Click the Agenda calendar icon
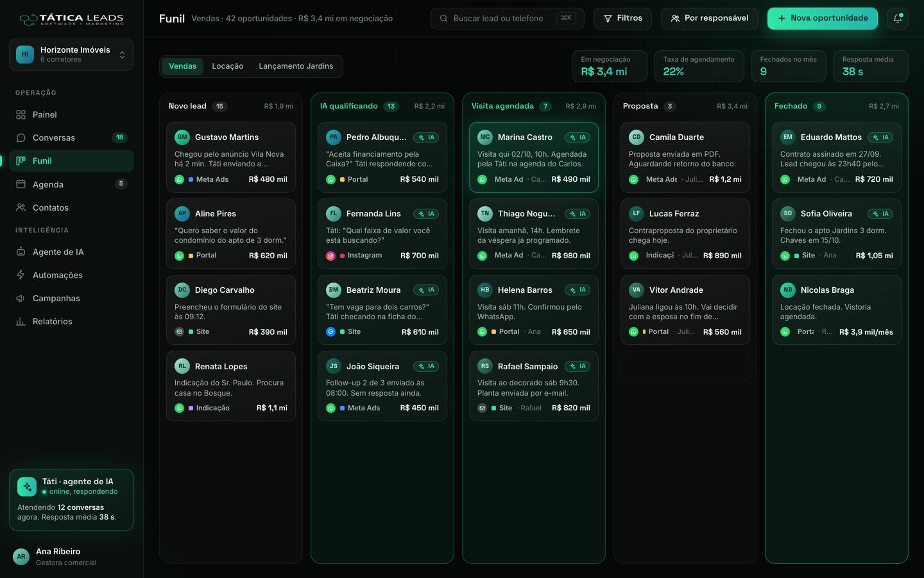924x578 pixels. point(21,184)
